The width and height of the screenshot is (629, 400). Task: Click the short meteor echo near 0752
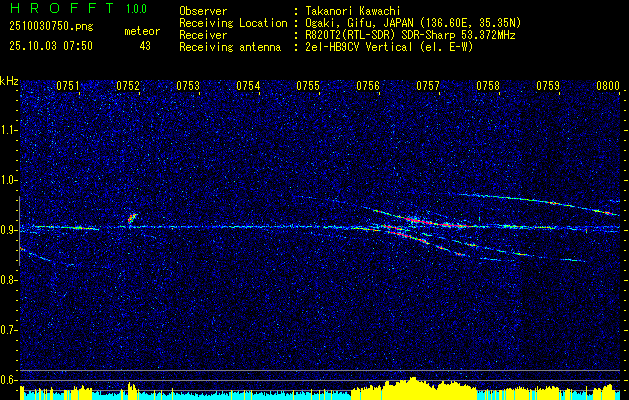[132, 219]
